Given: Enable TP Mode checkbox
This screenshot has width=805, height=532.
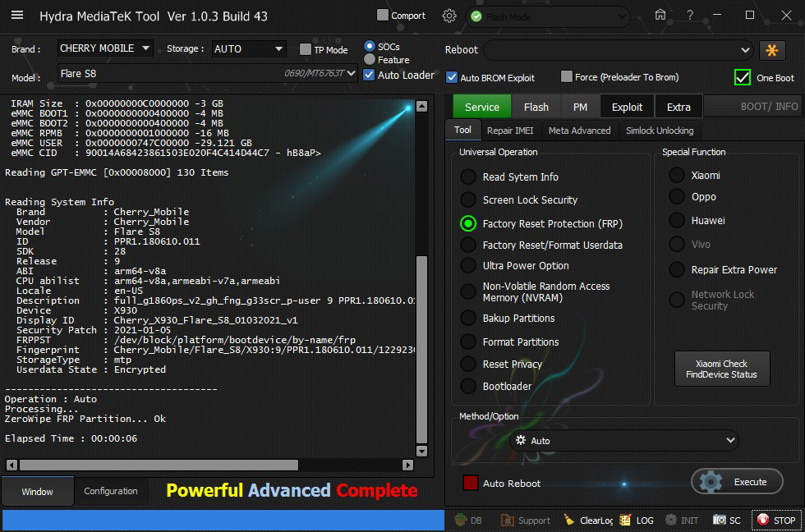Looking at the screenshot, I should [306, 49].
